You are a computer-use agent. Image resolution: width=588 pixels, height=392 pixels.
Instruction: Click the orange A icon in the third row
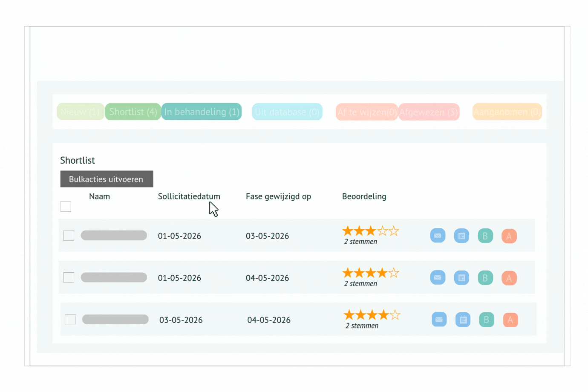(x=510, y=320)
